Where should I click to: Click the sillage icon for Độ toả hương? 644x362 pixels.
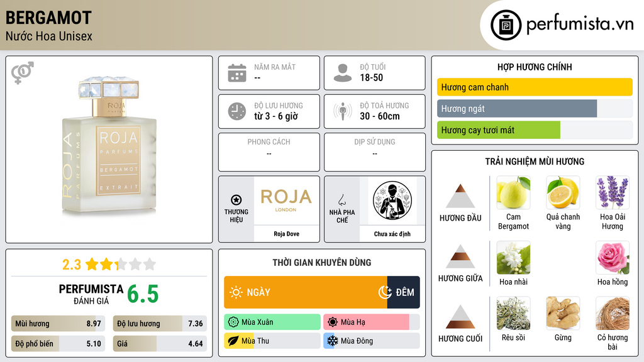[343, 111]
